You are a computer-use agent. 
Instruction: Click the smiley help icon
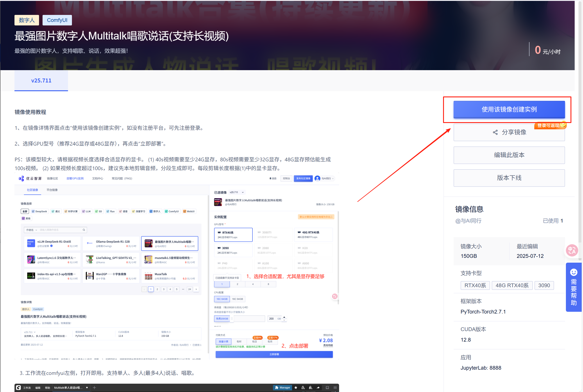pyautogui.click(x=574, y=272)
